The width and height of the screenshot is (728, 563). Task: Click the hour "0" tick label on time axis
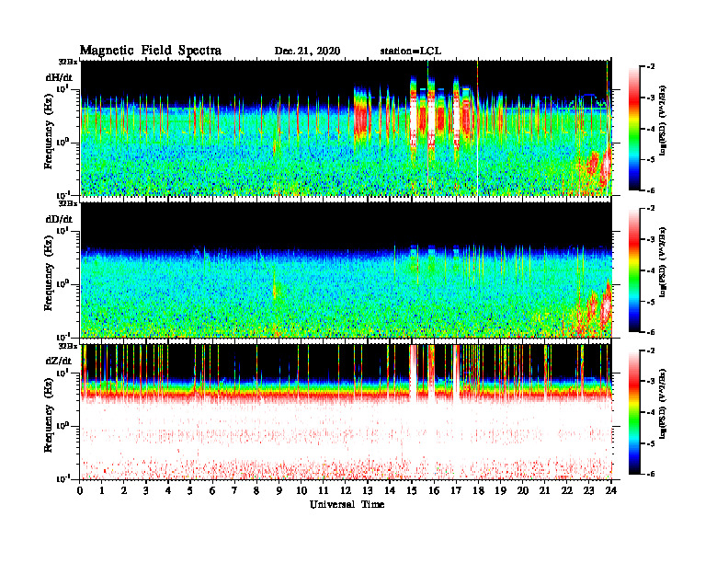point(80,491)
